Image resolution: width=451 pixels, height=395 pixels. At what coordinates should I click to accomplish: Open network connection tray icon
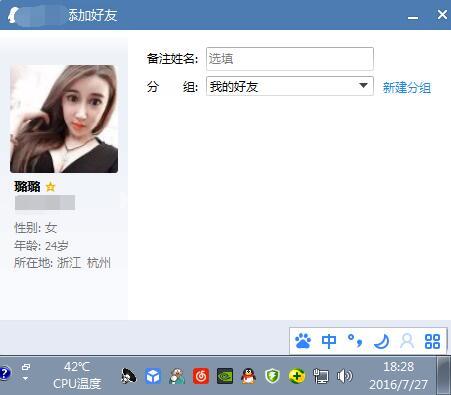click(x=321, y=376)
